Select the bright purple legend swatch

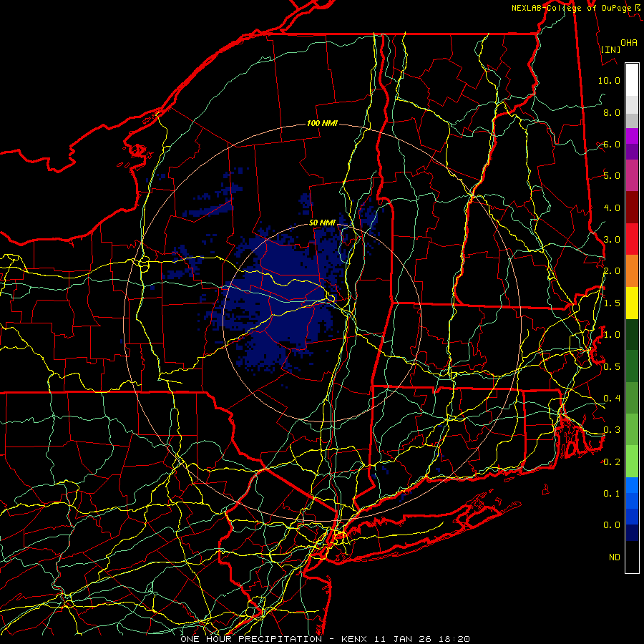click(632, 136)
